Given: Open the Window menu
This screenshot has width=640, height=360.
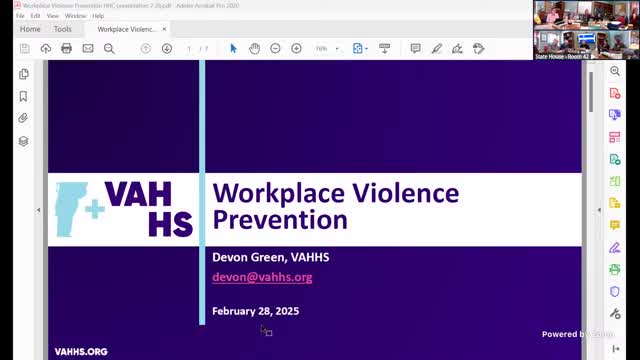Looking at the screenshot, I should 76,16.
